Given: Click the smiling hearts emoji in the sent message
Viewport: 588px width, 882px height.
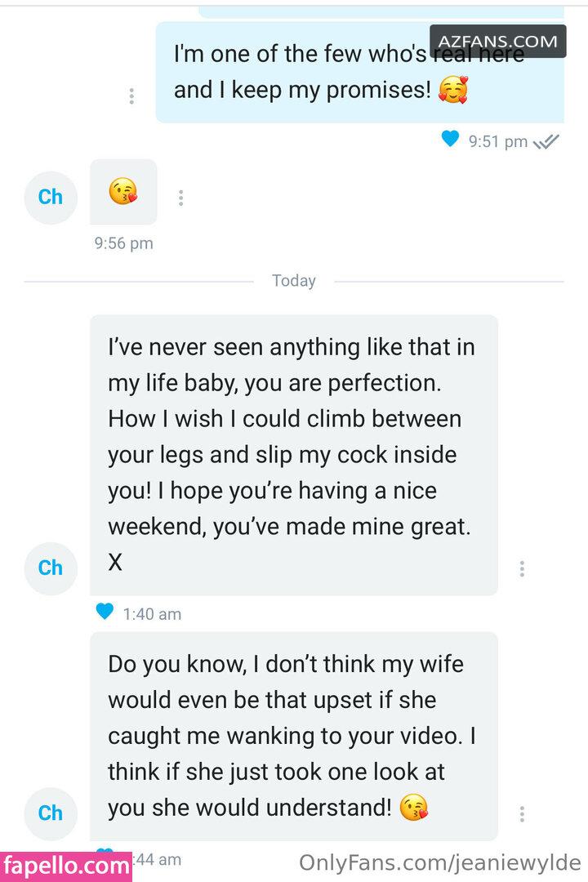Looking at the screenshot, I should pyautogui.click(x=452, y=90).
